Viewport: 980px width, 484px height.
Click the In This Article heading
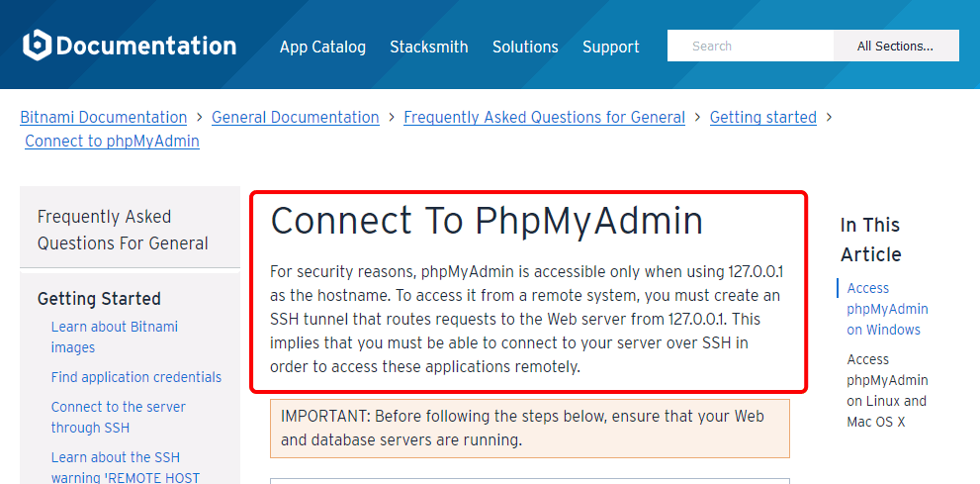click(x=870, y=240)
